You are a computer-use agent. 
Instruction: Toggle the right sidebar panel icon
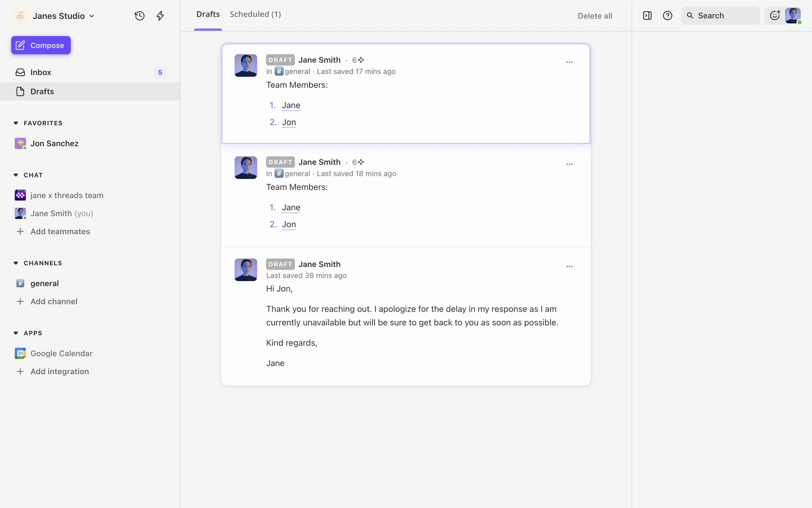pos(647,16)
